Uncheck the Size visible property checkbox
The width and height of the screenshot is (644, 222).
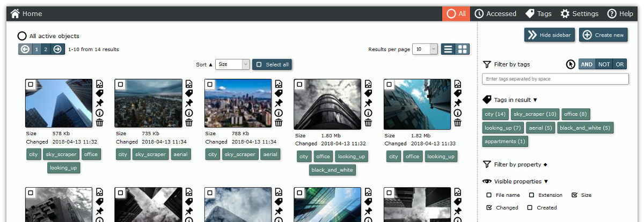[x=575, y=195]
